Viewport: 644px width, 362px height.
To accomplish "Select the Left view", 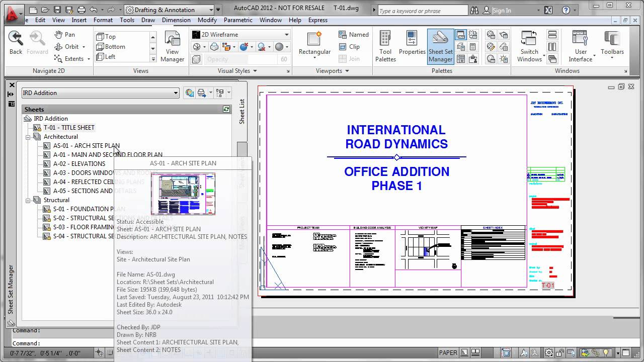I will (x=106, y=57).
